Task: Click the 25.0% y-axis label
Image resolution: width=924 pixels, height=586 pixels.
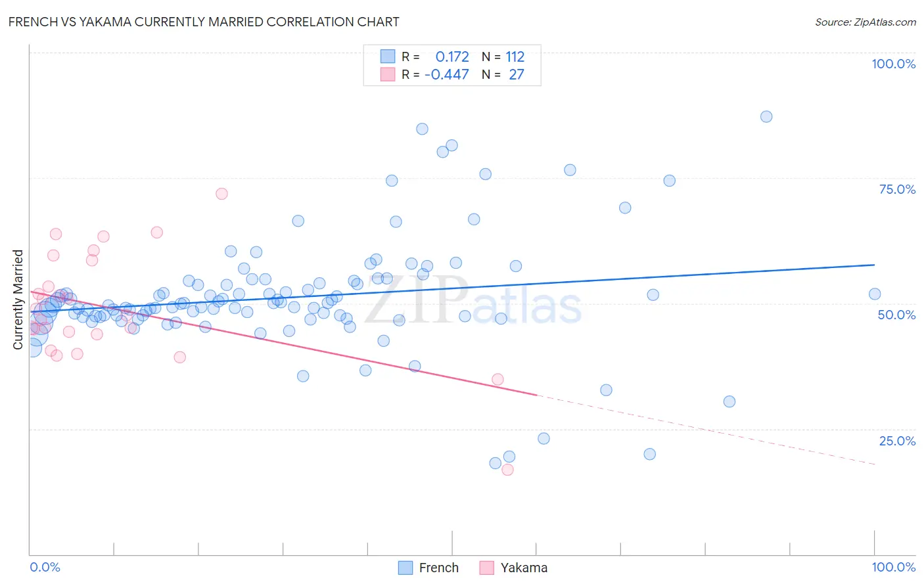Action: (897, 441)
